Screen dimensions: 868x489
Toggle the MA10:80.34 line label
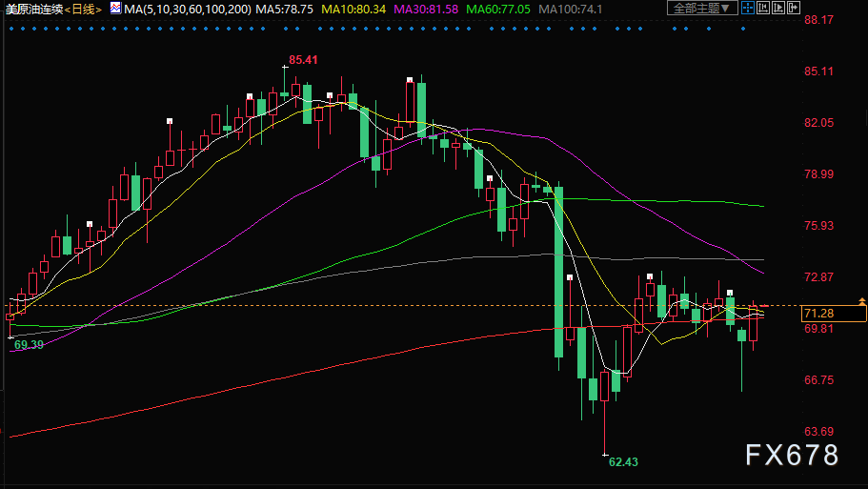[x=354, y=9]
